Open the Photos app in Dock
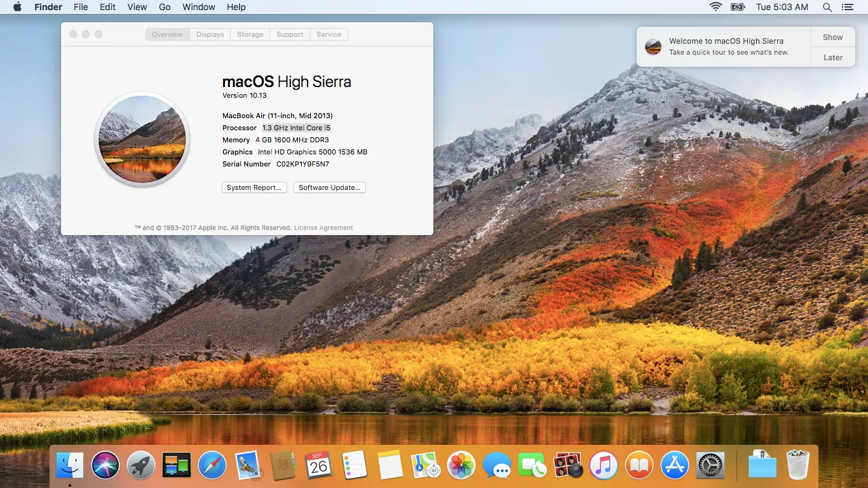Image resolution: width=868 pixels, height=488 pixels. (461, 466)
